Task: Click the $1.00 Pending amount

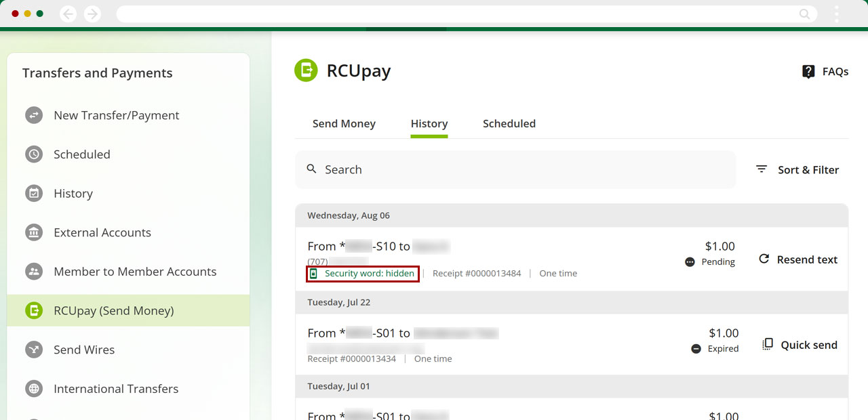Action: click(720, 247)
